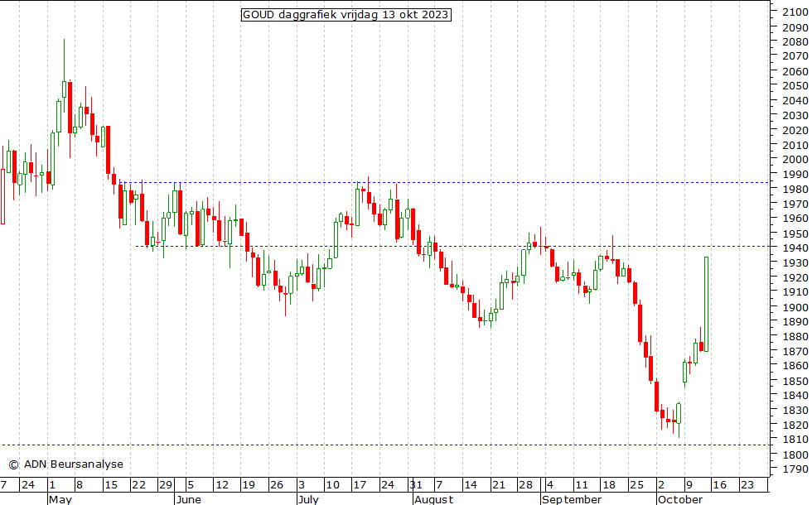Click date label 17 on the axis

(x=360, y=485)
